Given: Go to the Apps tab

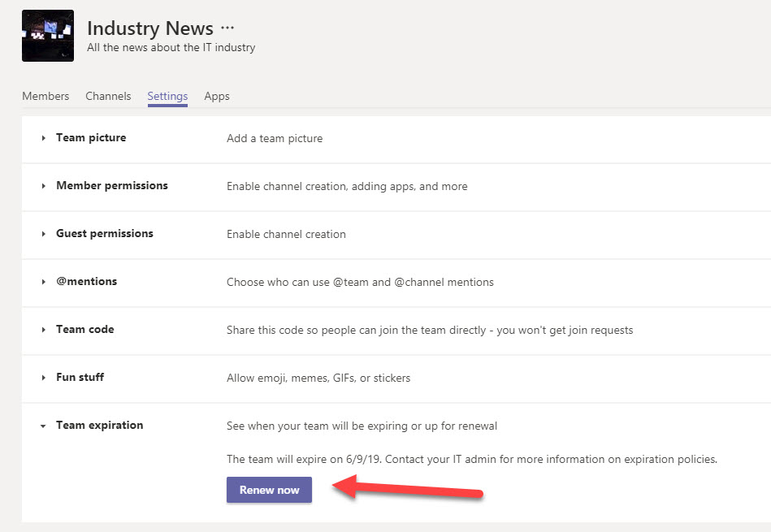Looking at the screenshot, I should pos(217,96).
